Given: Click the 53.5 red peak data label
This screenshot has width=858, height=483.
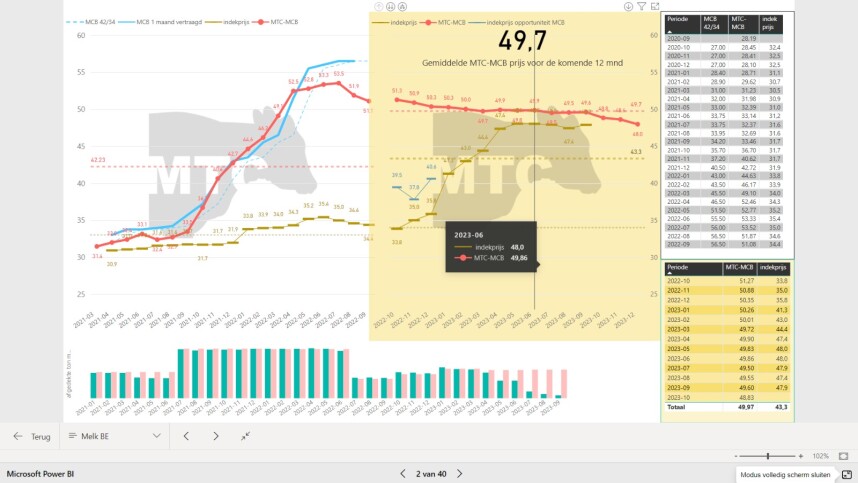Looking at the screenshot, I should [x=339, y=74].
